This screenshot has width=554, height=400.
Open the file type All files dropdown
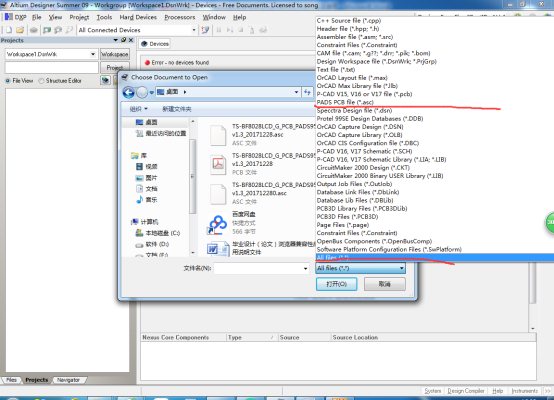point(401,268)
